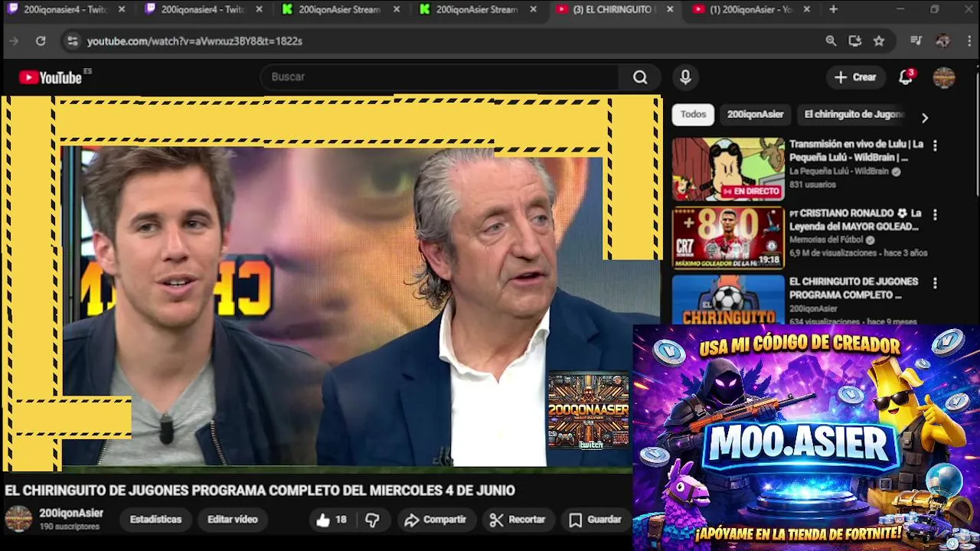Viewport: 980px width, 551px height.
Task: Activate voice search microphone
Action: [685, 77]
